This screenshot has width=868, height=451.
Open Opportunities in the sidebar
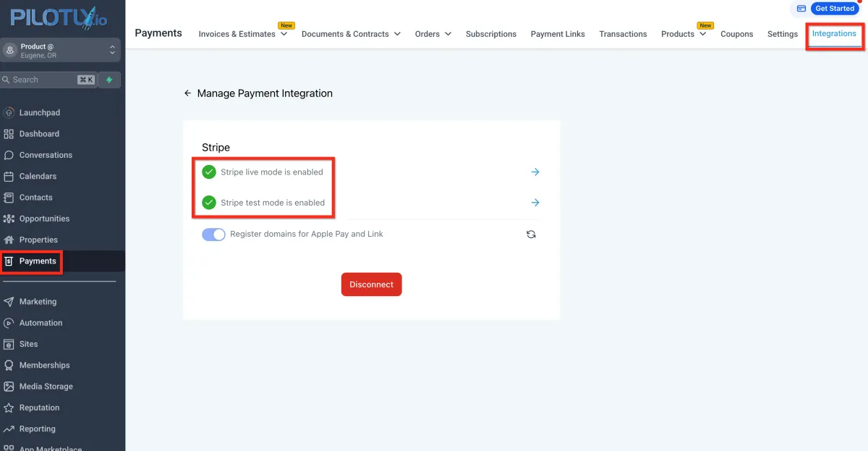coord(45,219)
